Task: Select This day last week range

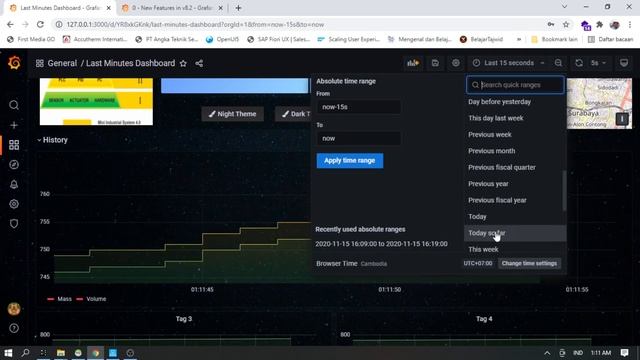Action: pos(514,118)
